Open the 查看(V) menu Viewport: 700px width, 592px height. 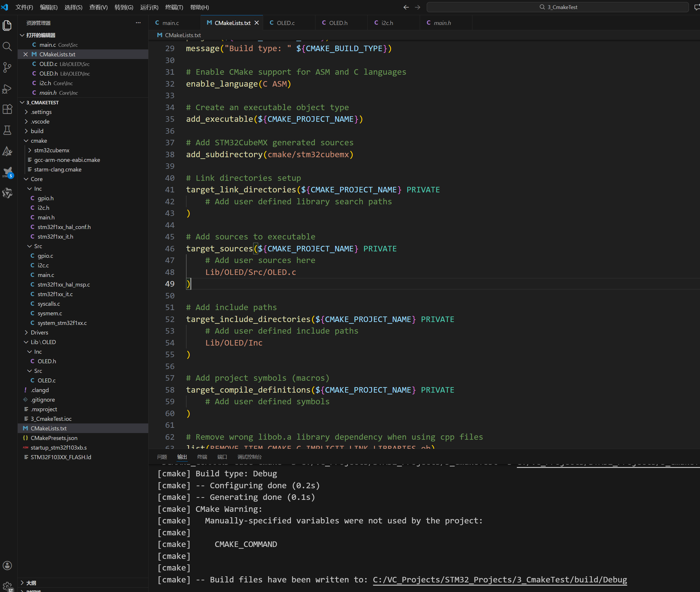pos(98,7)
